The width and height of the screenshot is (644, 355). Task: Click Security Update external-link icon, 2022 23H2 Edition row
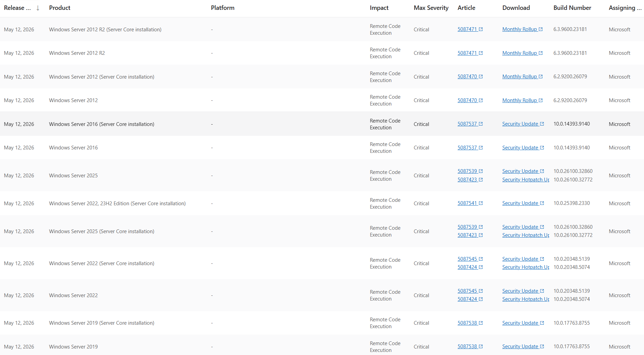click(x=542, y=203)
